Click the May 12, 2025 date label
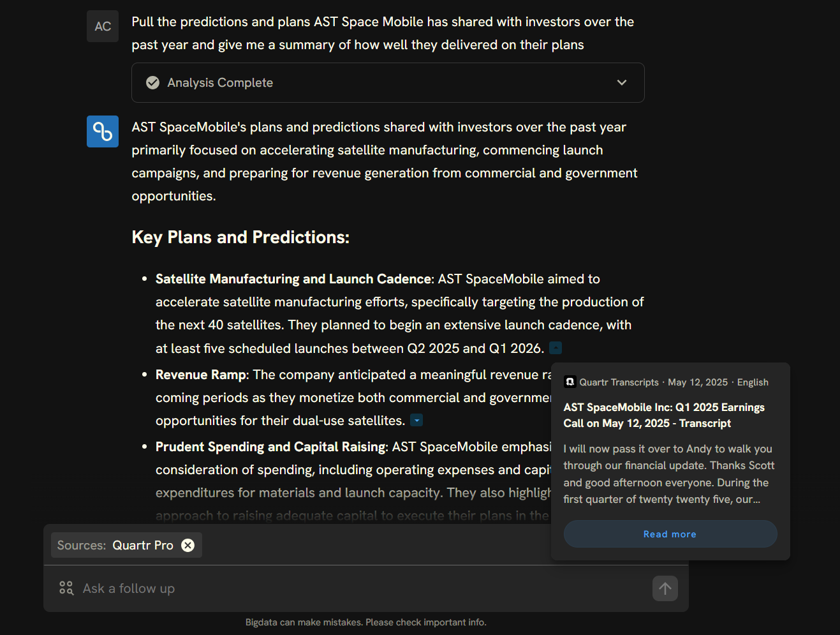The image size is (840, 635). (x=697, y=382)
